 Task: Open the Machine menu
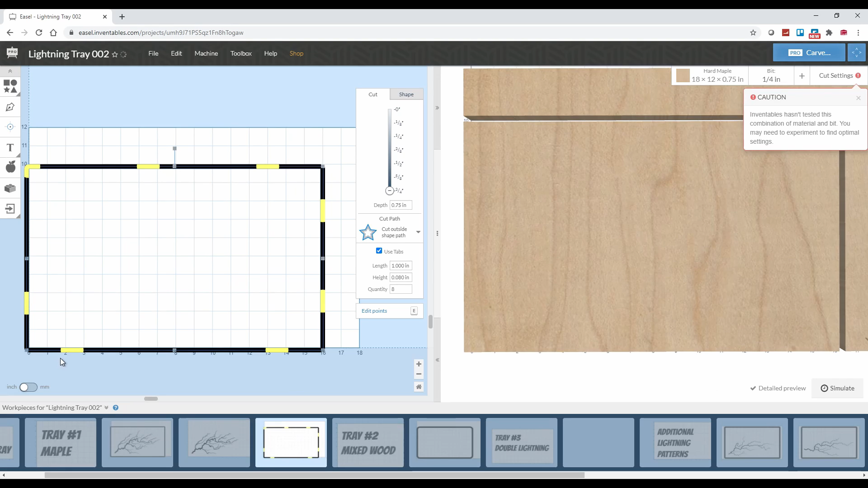[206, 53]
